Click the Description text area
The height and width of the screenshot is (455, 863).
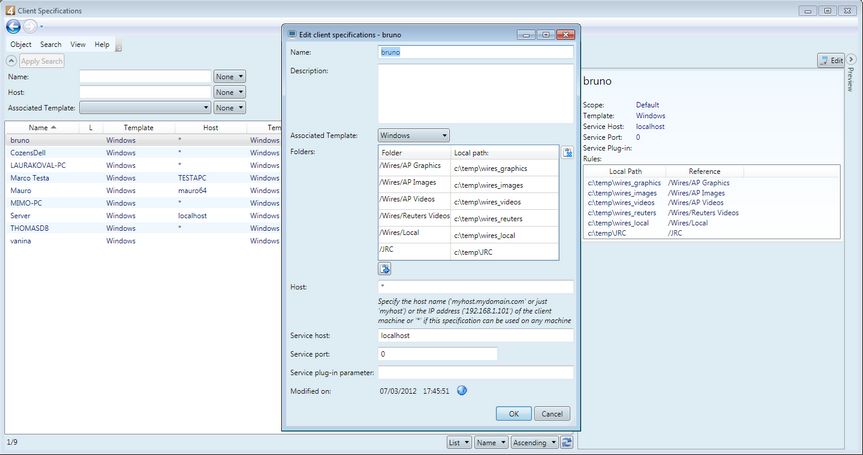(x=476, y=94)
